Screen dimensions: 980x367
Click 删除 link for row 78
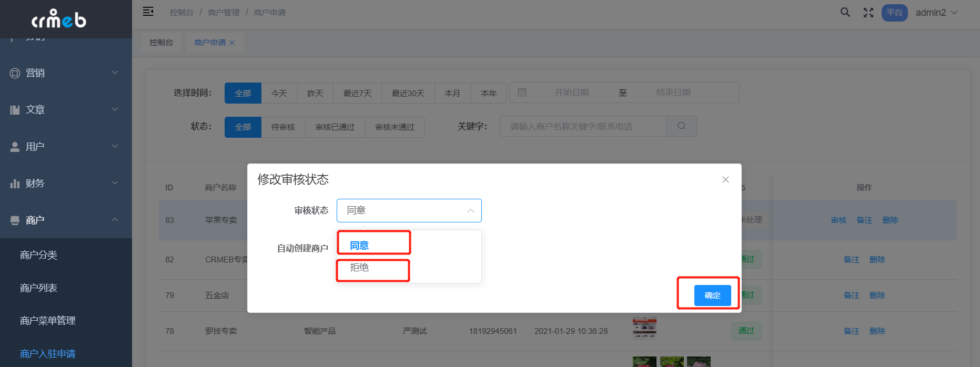[877, 331]
